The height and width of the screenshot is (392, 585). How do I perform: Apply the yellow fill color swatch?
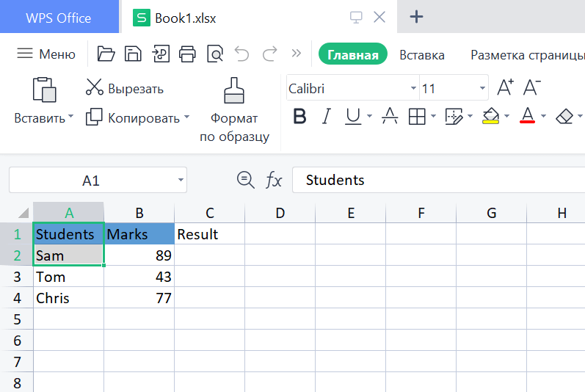click(x=490, y=116)
